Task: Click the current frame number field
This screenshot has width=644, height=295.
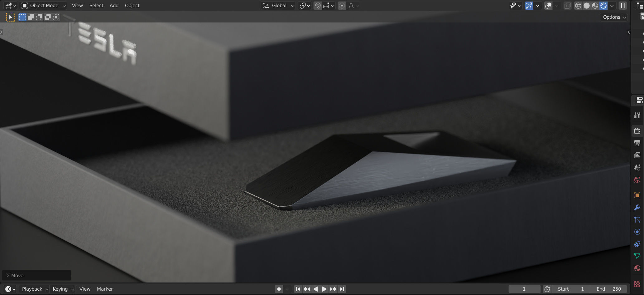Action: (x=524, y=289)
